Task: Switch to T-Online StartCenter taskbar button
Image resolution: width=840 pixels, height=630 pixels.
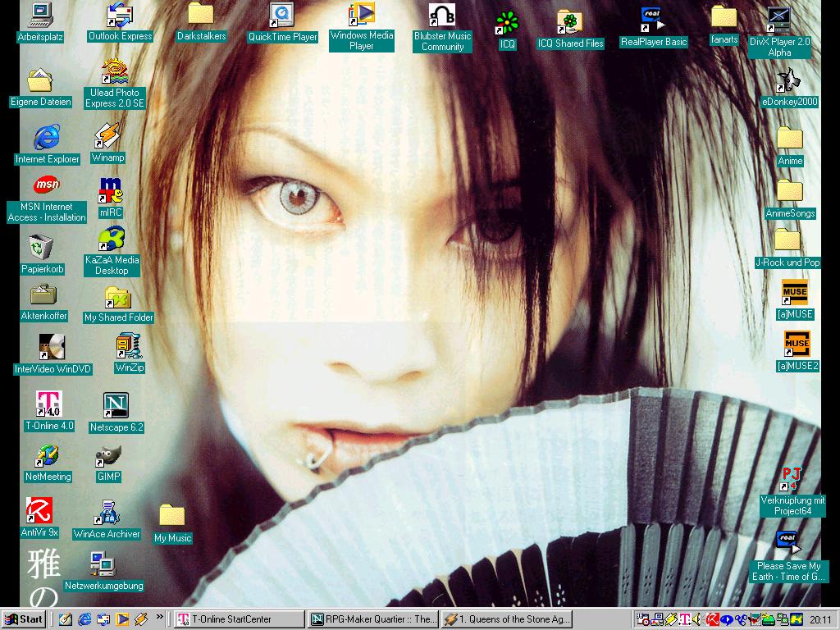Action: click(240, 619)
